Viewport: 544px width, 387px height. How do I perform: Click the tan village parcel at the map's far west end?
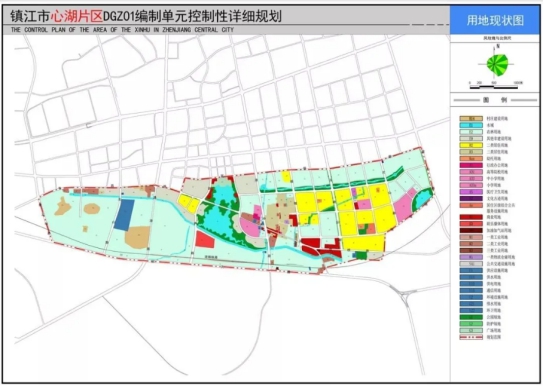[x=63, y=207]
